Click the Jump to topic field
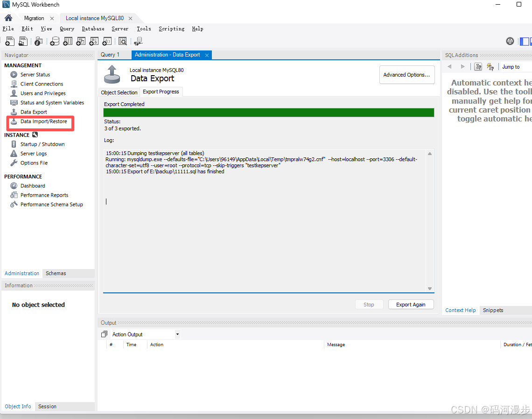 pyautogui.click(x=516, y=67)
